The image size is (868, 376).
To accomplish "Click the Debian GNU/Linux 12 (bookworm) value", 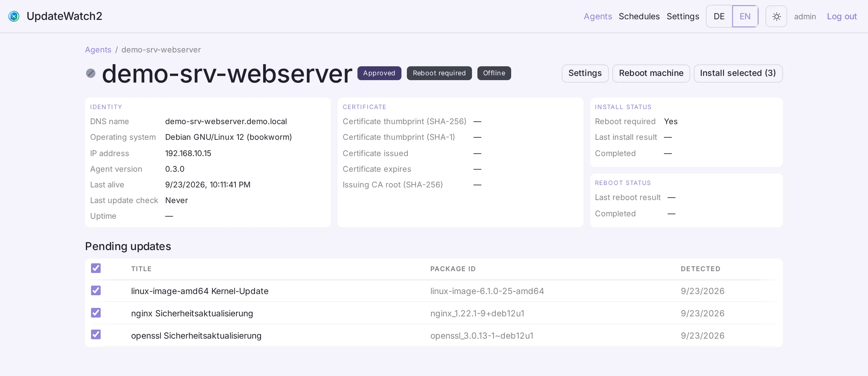I will 228,137.
